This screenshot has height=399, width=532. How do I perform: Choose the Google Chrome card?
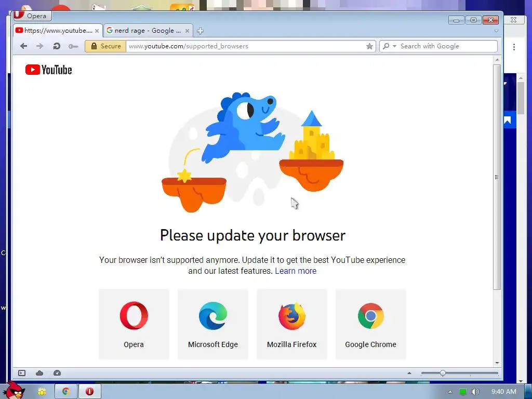tap(371, 324)
